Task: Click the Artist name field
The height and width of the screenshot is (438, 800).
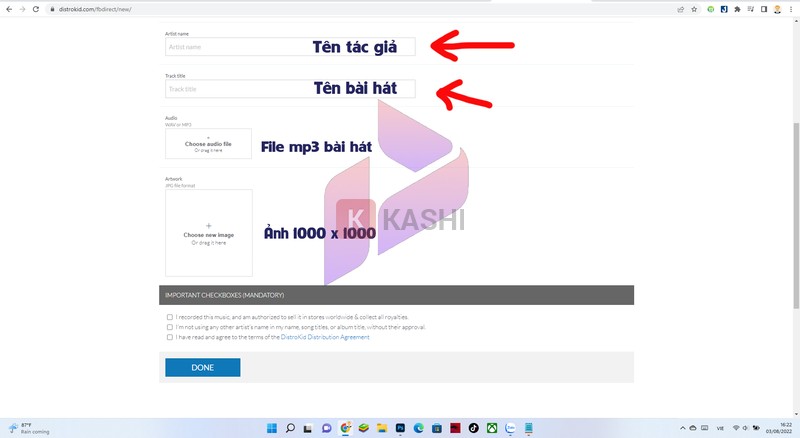Action: (290, 46)
